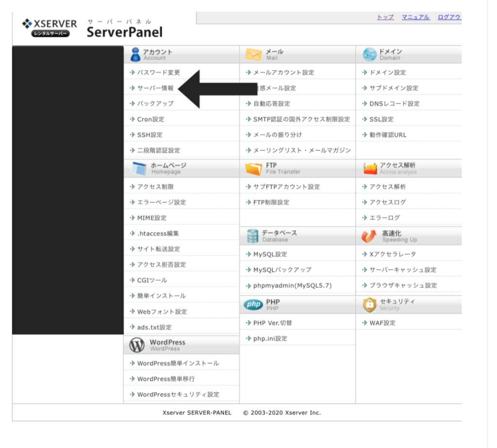
Task: Open Xアクセラレータ
Action: coord(393,254)
